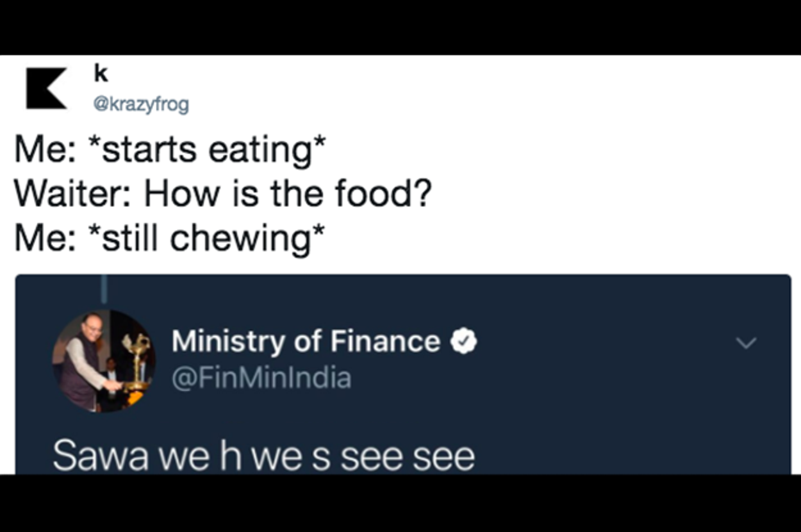Click the display name "k"
The width and height of the screenshot is (801, 532).
(101, 74)
